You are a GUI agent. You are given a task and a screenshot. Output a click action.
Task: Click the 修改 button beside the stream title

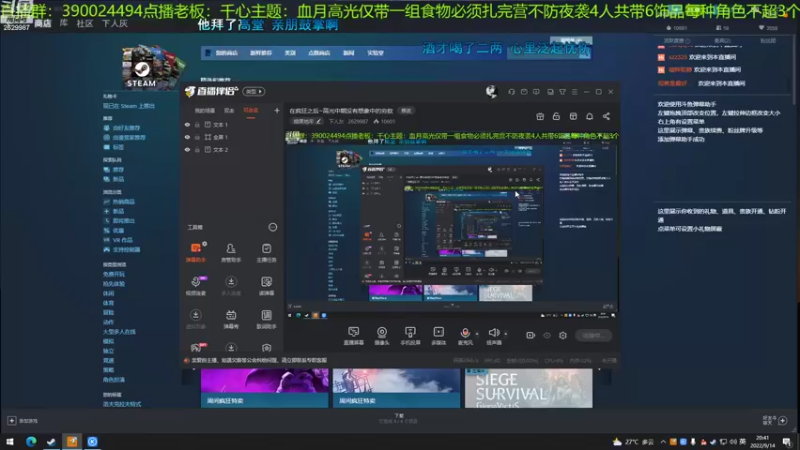(406, 111)
